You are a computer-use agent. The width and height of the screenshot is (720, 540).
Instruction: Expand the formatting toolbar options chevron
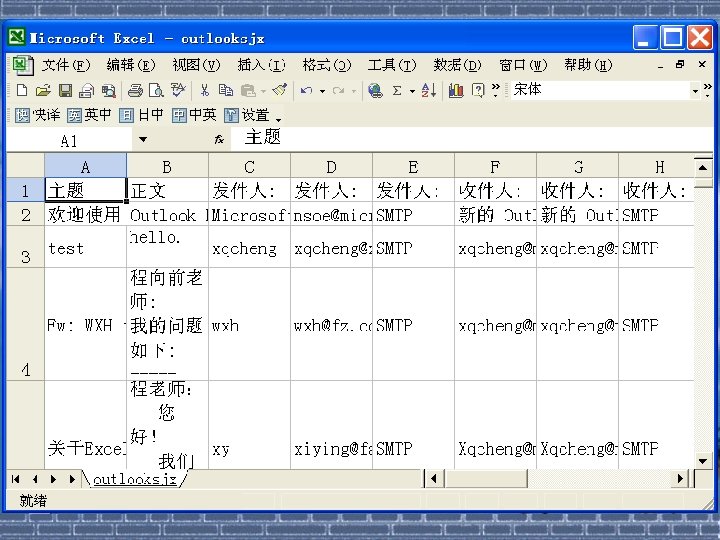click(708, 90)
